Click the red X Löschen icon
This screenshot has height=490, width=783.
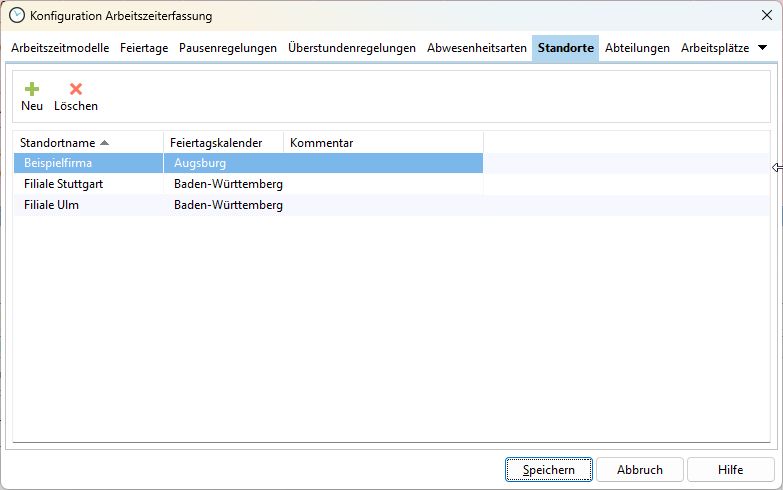75,89
